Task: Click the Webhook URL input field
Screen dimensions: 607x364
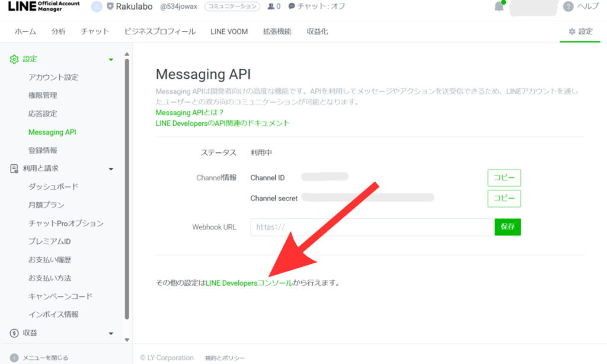Action: pos(372,227)
